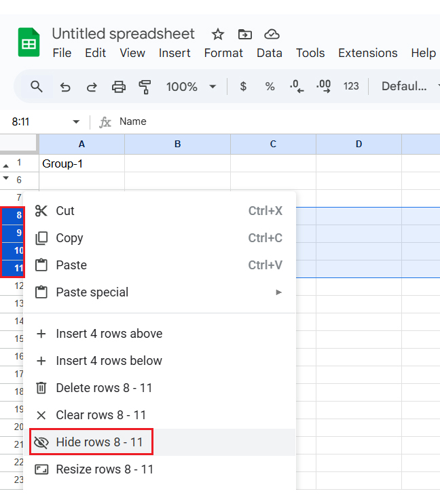440x504 pixels.
Task: Open Paste special submenu arrow
Action: [x=279, y=292]
